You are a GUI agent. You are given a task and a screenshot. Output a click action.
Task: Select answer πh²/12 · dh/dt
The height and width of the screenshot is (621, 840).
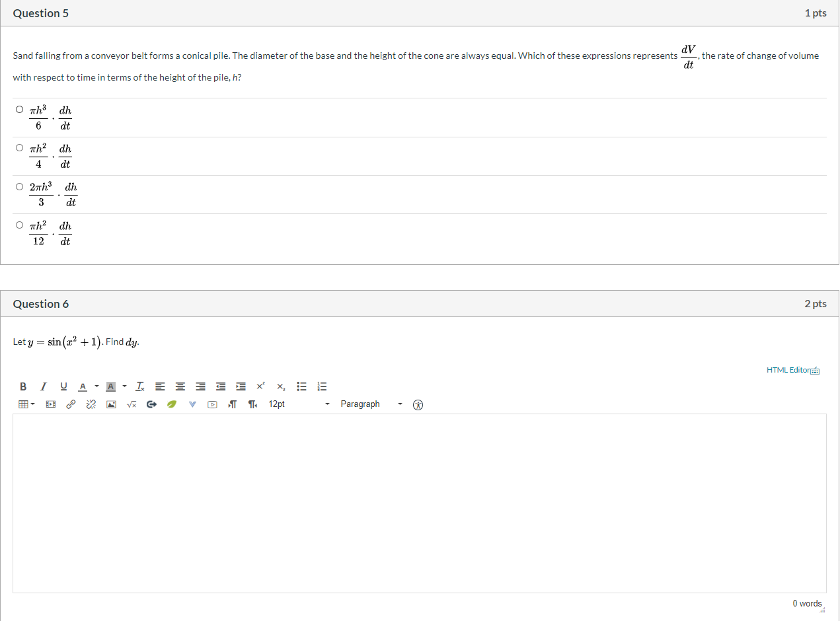tap(20, 225)
